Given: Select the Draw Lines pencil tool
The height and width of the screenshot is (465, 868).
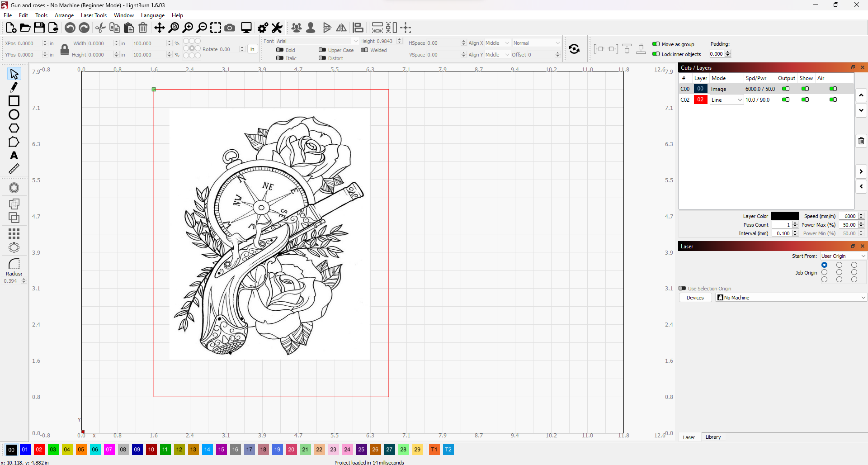Looking at the screenshot, I should click(14, 87).
